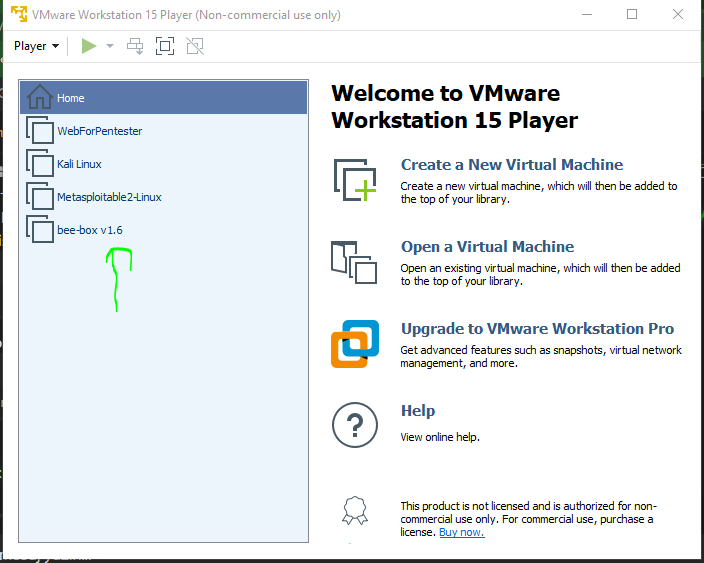The height and width of the screenshot is (563, 704).
Task: Expand the power options arrow beside play
Action: tap(110, 46)
